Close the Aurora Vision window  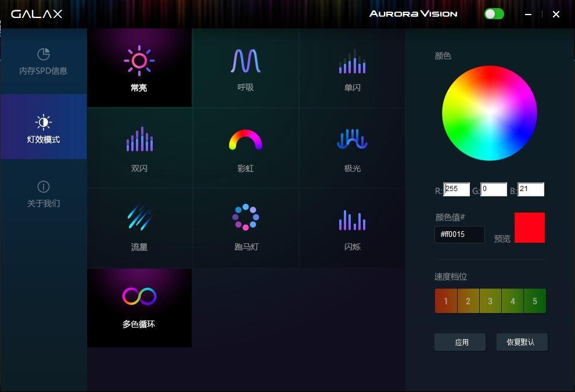point(556,15)
